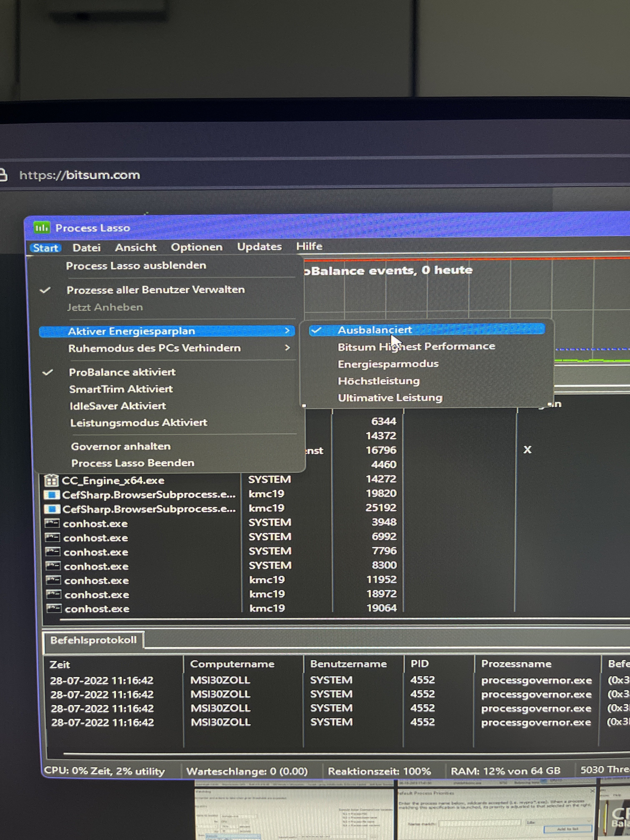The height and width of the screenshot is (840, 630).
Task: Toggle Prozesse aller Benutzer Verwalten
Action: point(155,290)
